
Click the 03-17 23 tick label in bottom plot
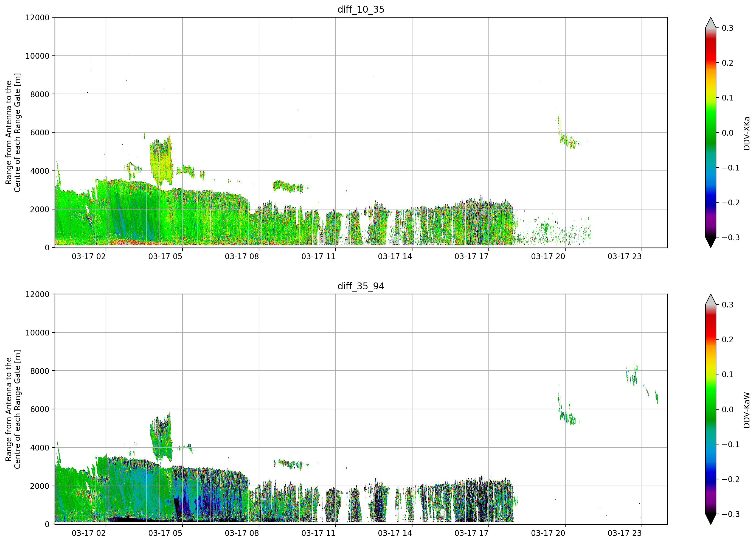click(x=625, y=533)
